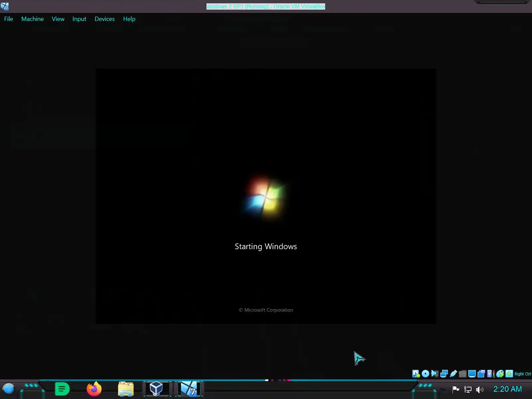The width and height of the screenshot is (532, 399).
Task: Switch to VirtualBox Manager taskbar icon
Action: pyautogui.click(x=156, y=389)
